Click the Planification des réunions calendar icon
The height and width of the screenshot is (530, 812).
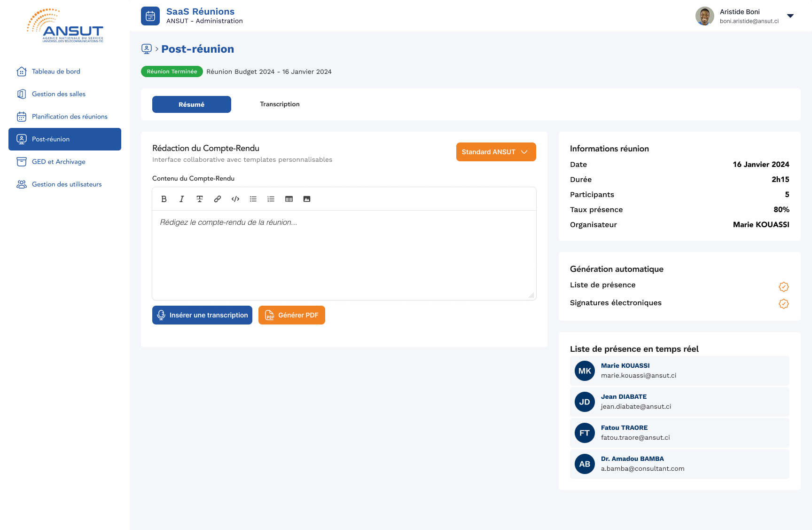[22, 117]
